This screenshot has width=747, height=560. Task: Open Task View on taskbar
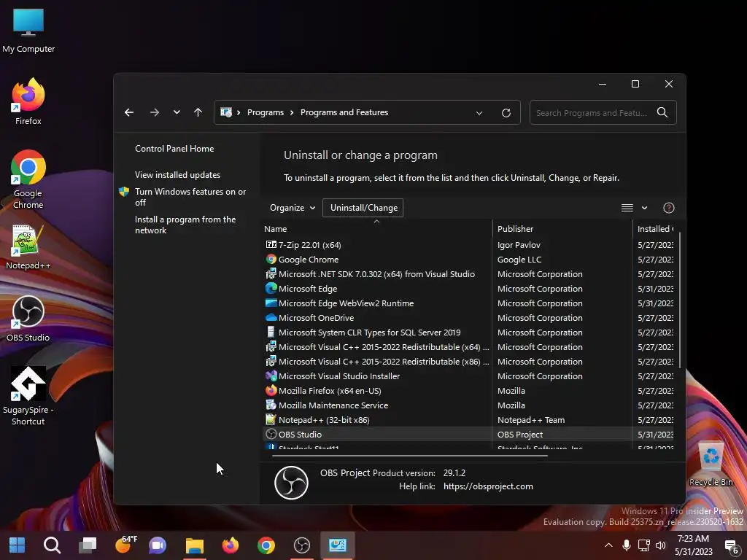pyautogui.click(x=88, y=545)
